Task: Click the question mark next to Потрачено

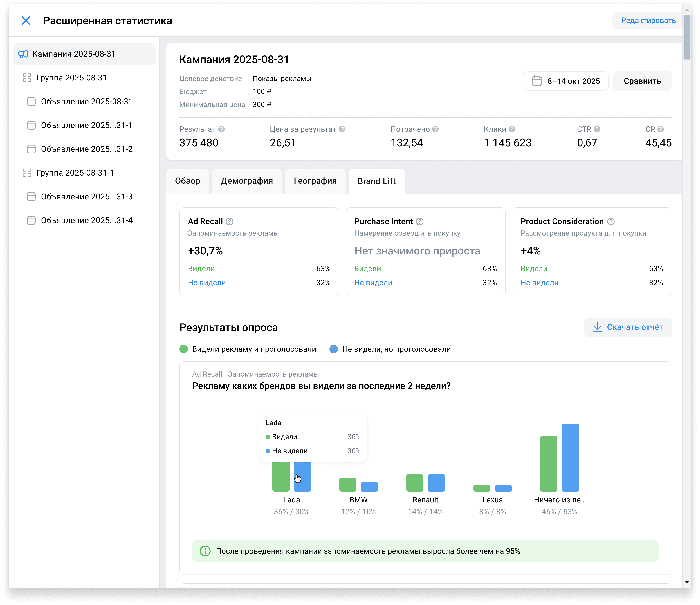Action: 435,129
